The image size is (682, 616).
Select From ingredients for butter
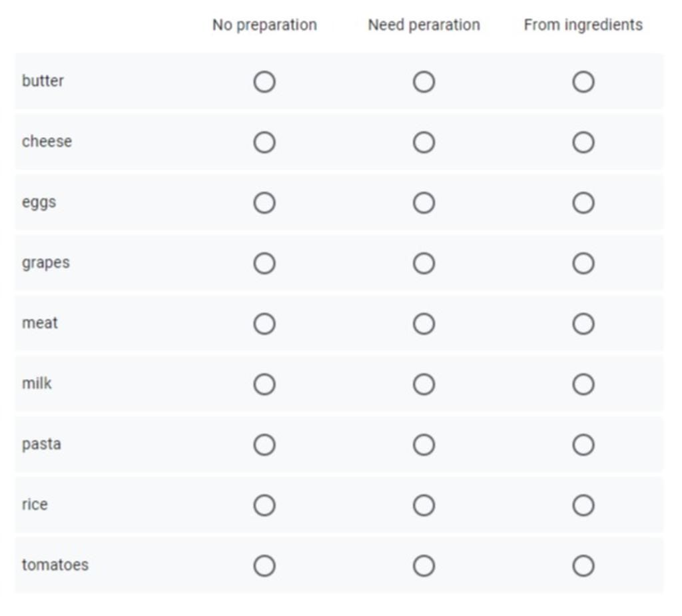(x=583, y=82)
